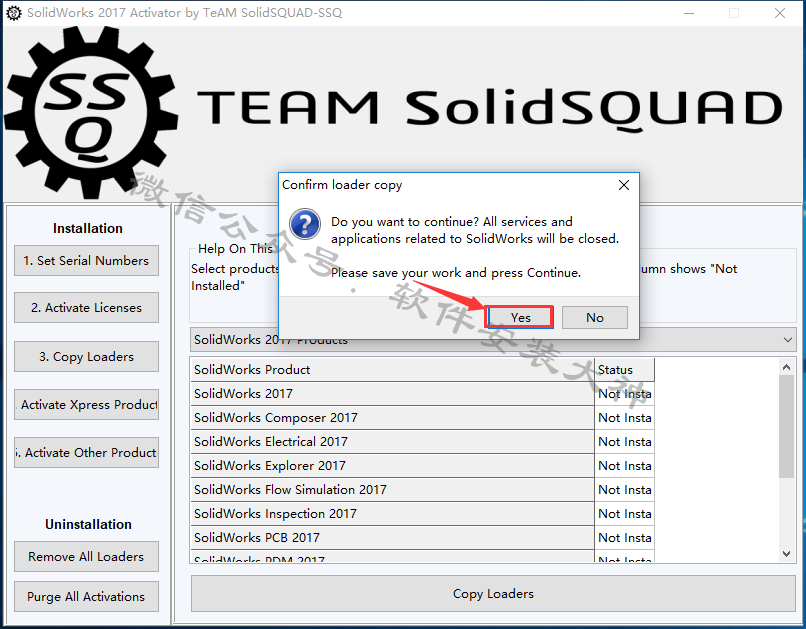Screen dimensions: 806x629
Task: Click the Activate Other Products button
Action: coord(86,452)
